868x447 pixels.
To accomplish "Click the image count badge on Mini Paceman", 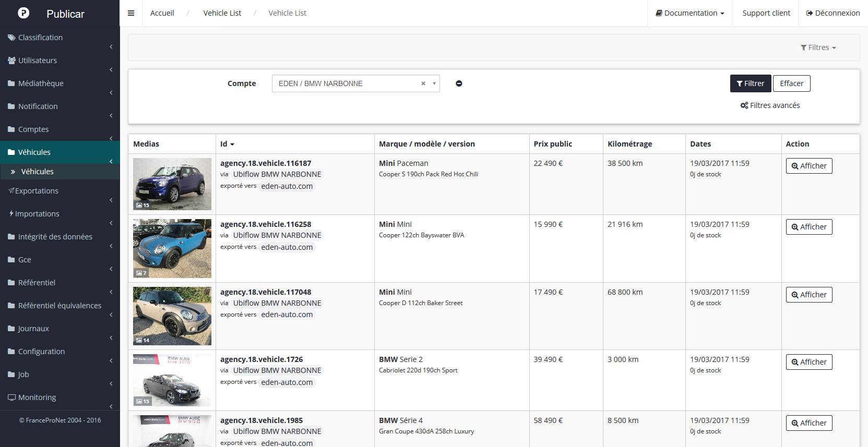I will [142, 205].
